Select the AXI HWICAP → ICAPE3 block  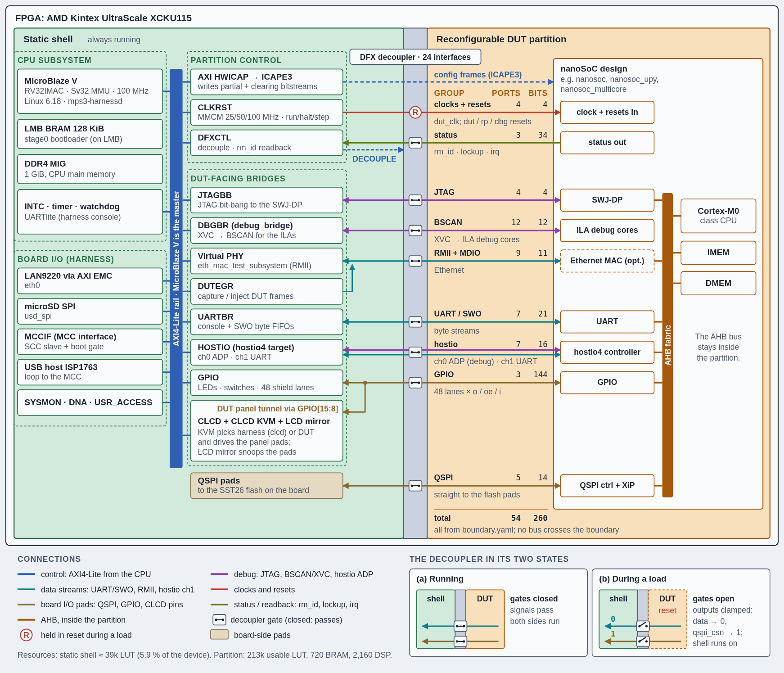pos(267,82)
